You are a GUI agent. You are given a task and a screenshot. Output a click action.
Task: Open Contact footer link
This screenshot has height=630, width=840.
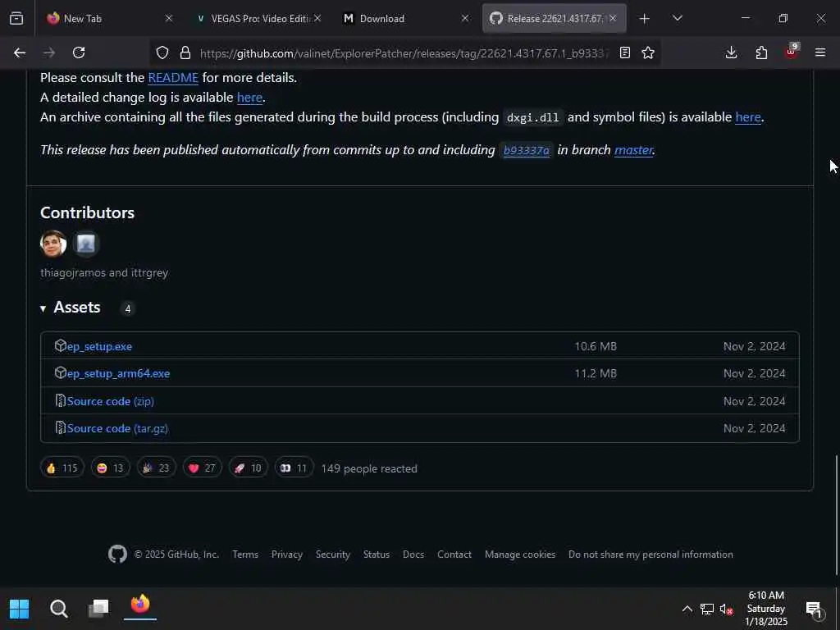[454, 555]
